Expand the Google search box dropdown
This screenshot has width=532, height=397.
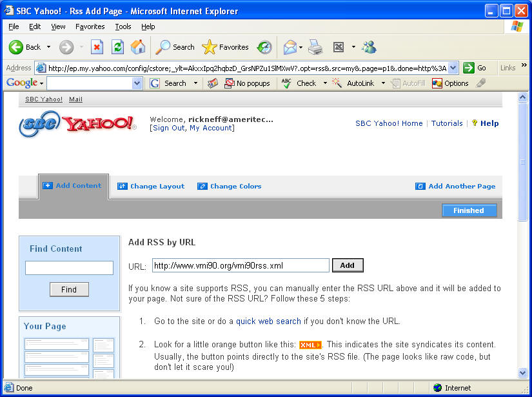(x=137, y=83)
